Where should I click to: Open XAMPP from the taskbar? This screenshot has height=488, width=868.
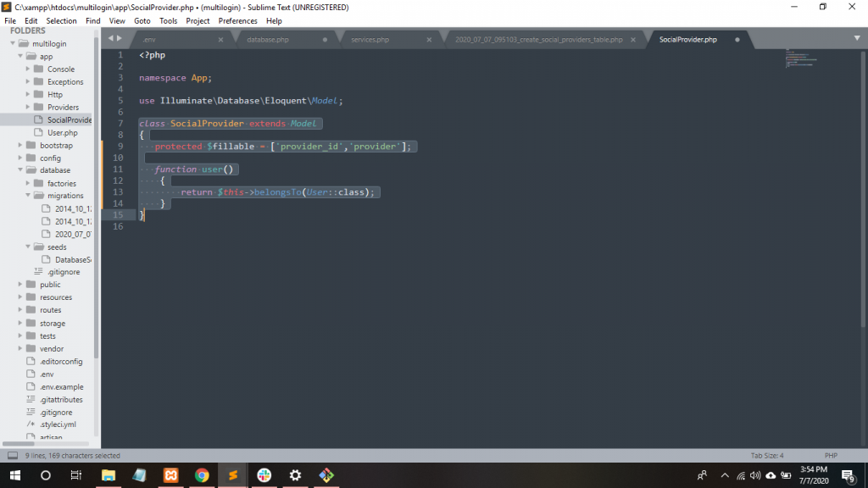point(171,475)
